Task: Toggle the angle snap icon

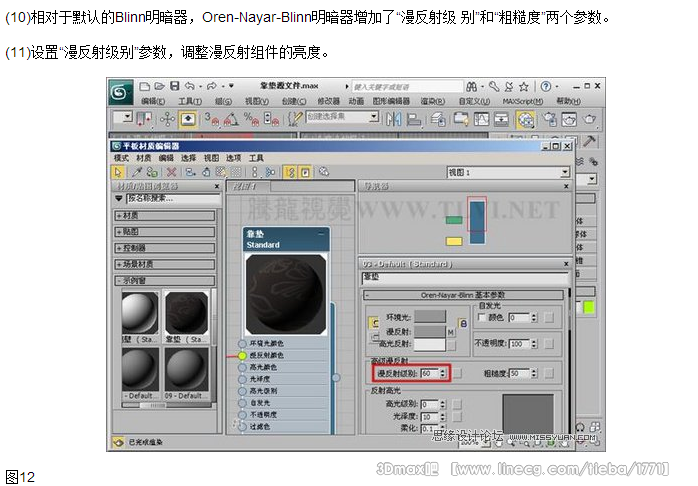Action: (231, 119)
